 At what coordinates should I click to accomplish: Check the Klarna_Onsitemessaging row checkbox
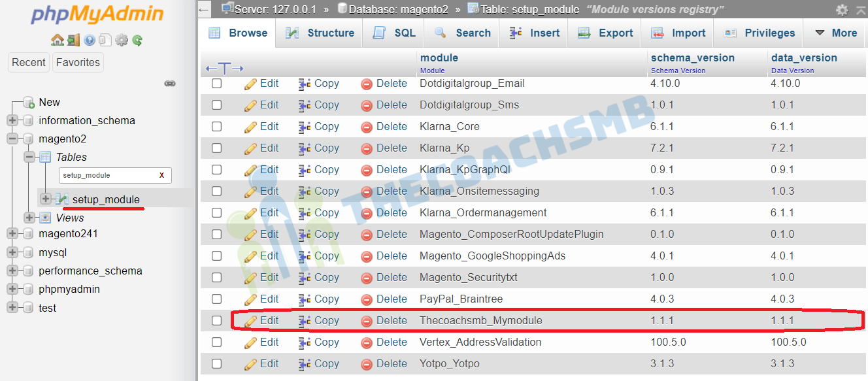click(x=217, y=191)
